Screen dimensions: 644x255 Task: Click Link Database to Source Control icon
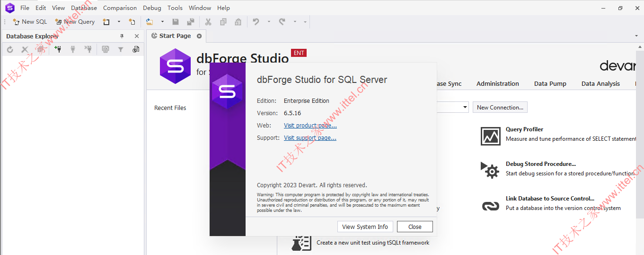(491, 206)
